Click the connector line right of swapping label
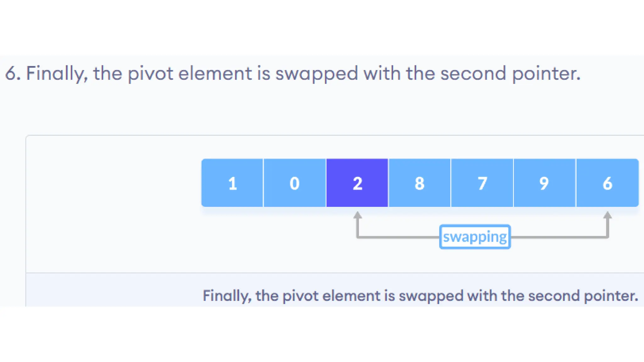This screenshot has width=644, height=362. coord(560,237)
